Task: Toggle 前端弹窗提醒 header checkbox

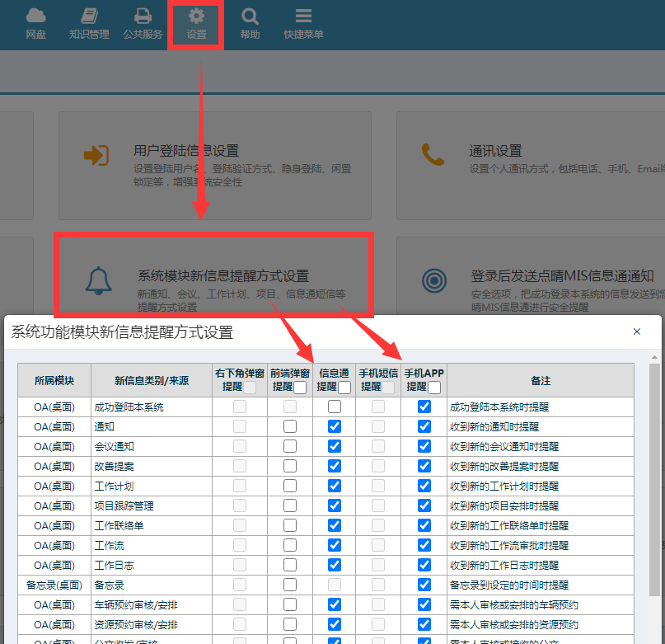Action: [x=300, y=387]
